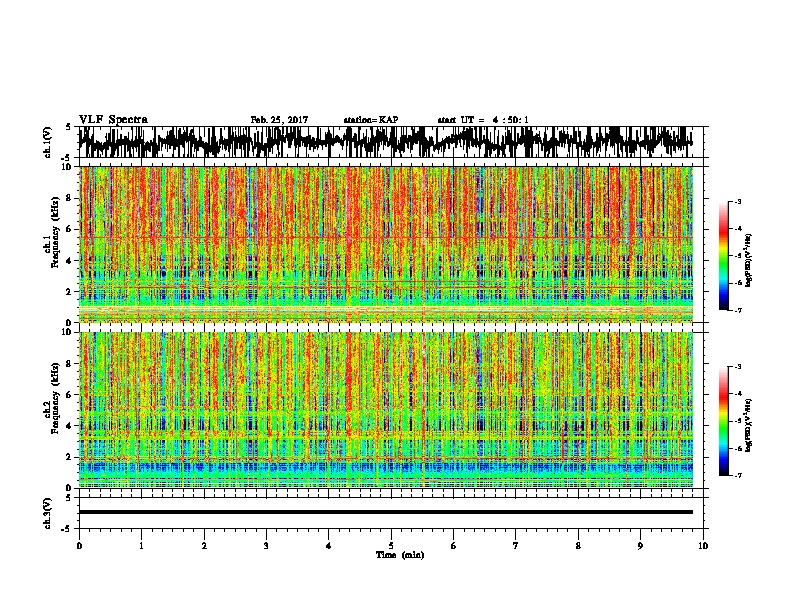Screen dimensions: 792x612
Task: Click the ch.1 colorbar log(PSD) unit label
Action: 748,260
